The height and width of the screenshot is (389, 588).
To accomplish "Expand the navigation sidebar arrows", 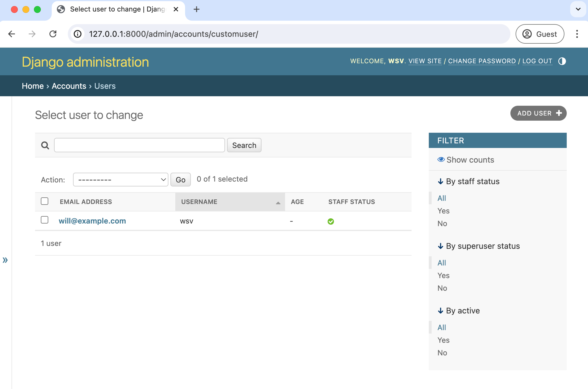I will [x=5, y=260].
